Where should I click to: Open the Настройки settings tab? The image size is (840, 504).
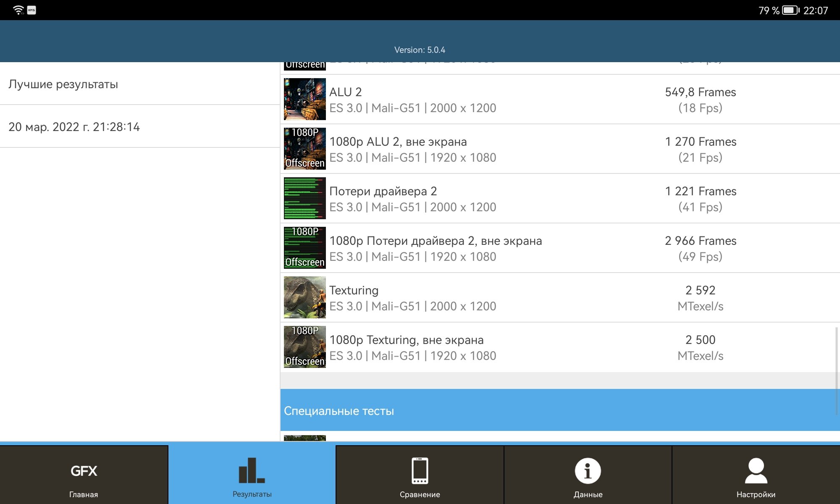point(756,475)
